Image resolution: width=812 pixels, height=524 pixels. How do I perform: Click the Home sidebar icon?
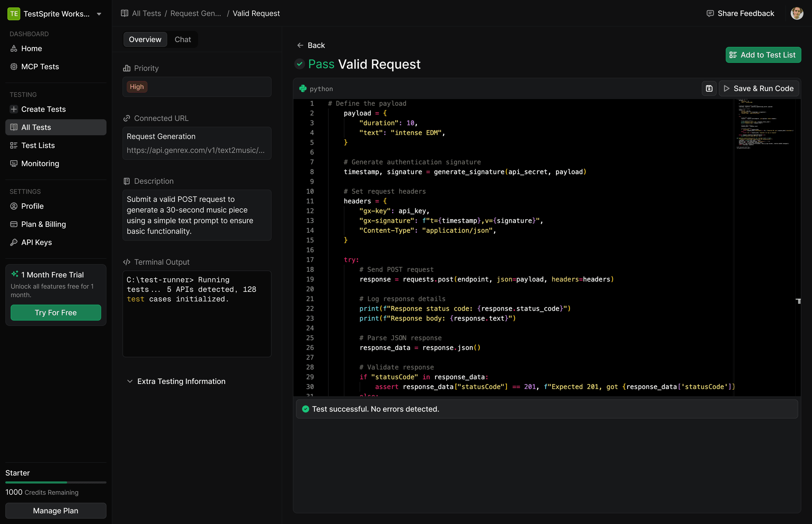pos(14,49)
